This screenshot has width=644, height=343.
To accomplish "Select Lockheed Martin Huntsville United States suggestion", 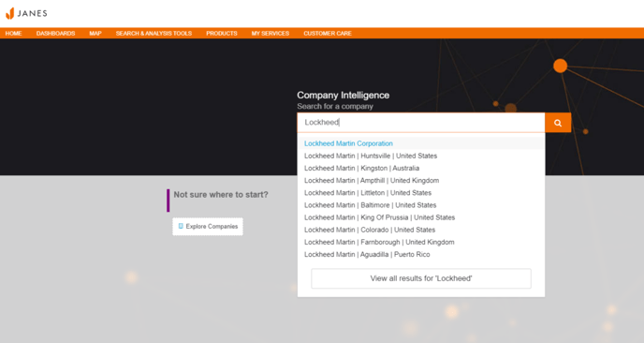I will (421, 156).
